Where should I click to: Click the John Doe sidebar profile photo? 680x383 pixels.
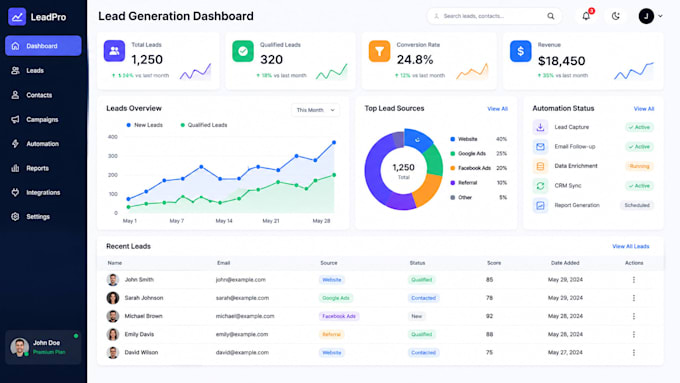pyautogui.click(x=20, y=347)
